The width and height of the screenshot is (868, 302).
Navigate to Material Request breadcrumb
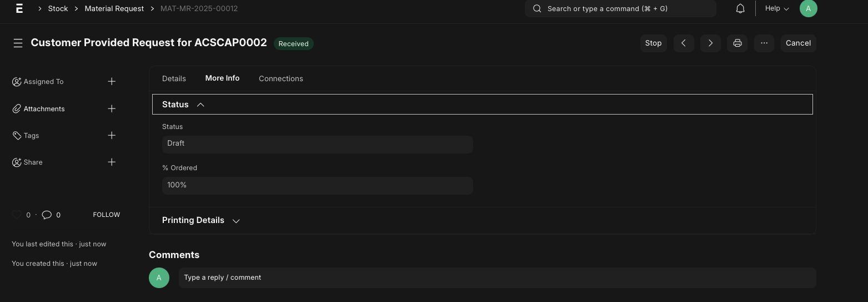[x=114, y=8]
